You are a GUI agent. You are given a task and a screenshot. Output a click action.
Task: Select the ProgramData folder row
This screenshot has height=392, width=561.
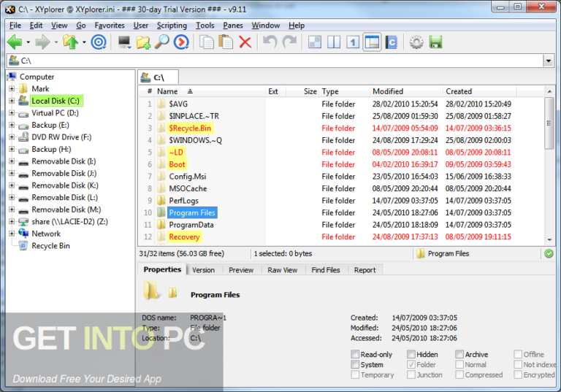pyautogui.click(x=342, y=225)
